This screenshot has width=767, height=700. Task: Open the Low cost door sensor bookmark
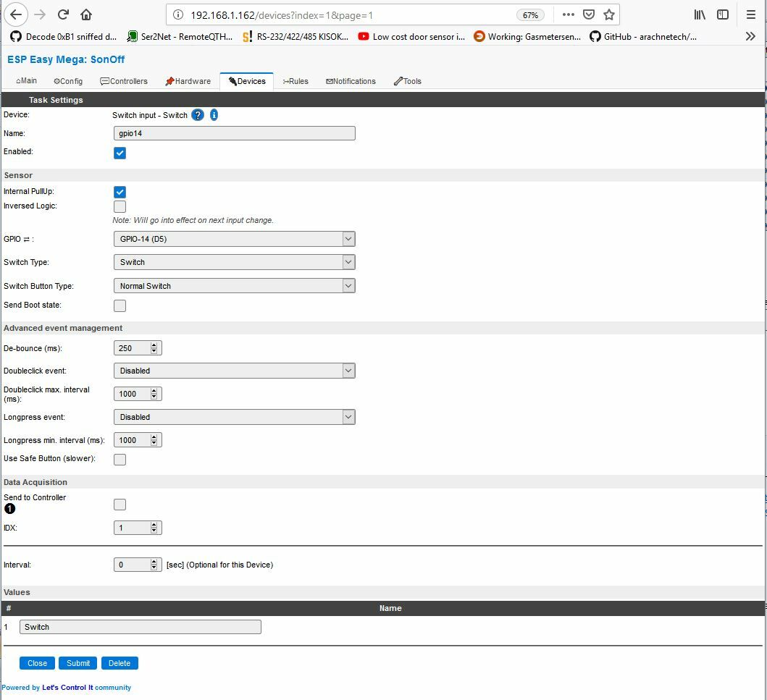point(412,37)
